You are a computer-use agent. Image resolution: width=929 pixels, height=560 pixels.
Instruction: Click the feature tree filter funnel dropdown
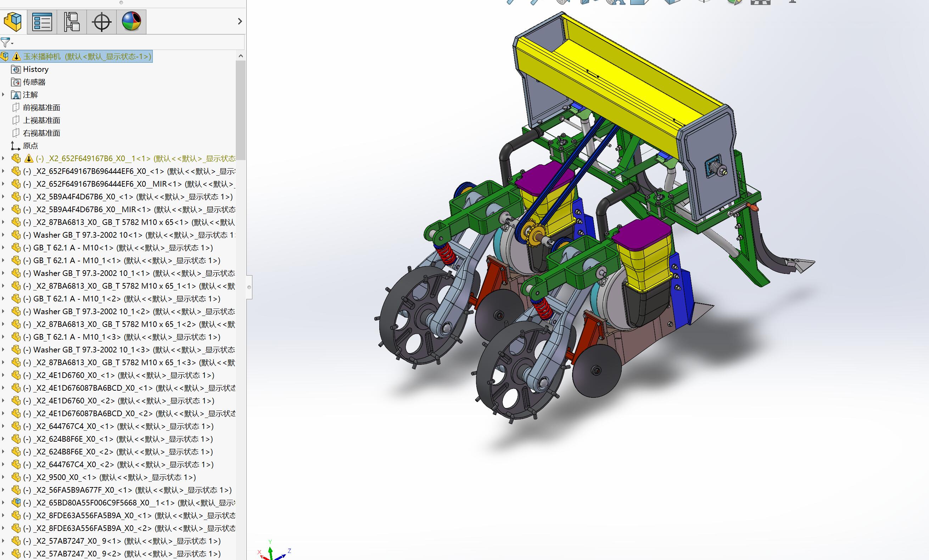[7, 42]
